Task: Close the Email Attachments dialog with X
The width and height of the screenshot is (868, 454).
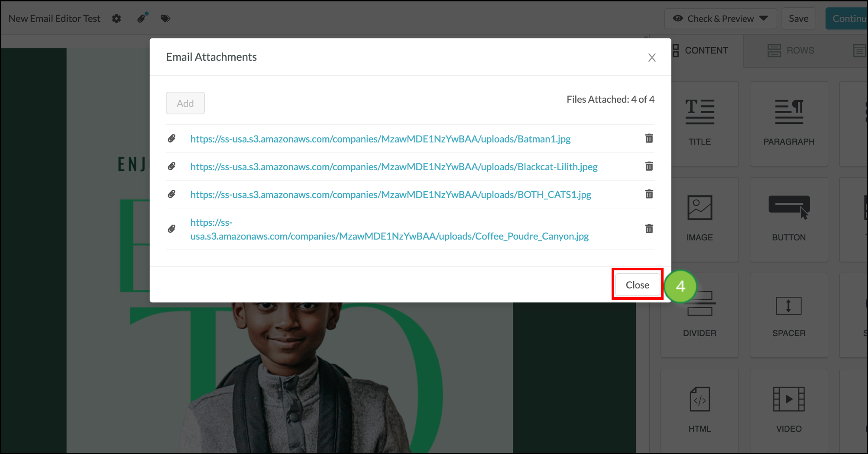Action: pos(652,57)
